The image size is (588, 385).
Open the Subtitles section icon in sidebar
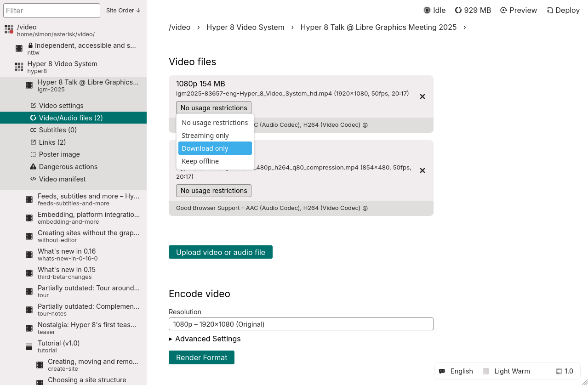point(33,130)
